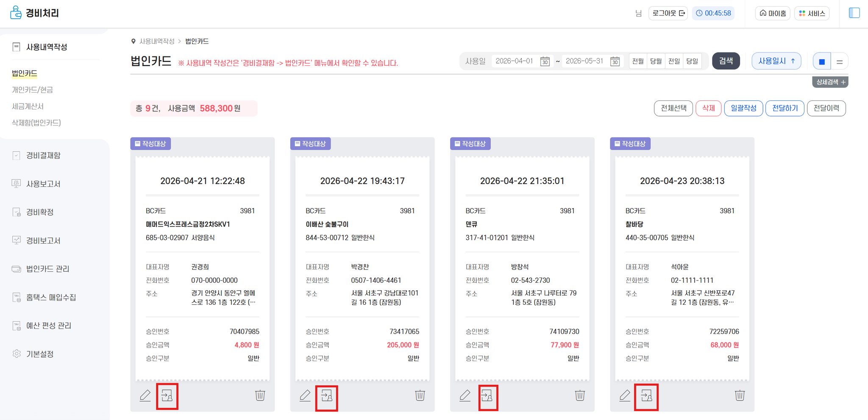Expand 법인카드 관리 sidebar menu
The height and width of the screenshot is (420, 868).
47,269
